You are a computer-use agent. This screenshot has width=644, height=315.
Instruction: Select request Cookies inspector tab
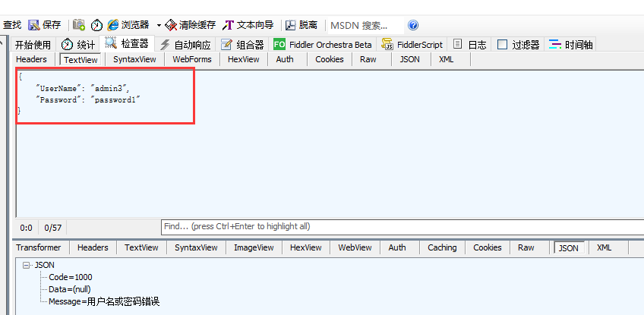(330, 59)
